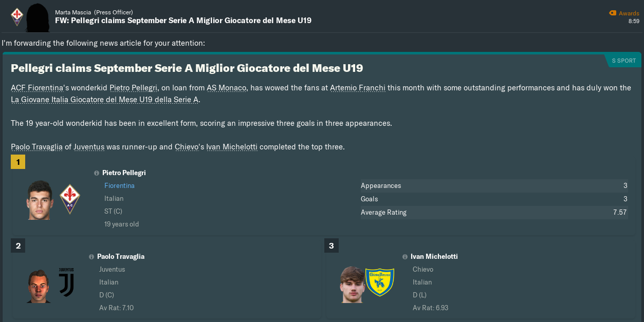Click the S SPORT source tag
The image size is (644, 322).
coord(623,61)
